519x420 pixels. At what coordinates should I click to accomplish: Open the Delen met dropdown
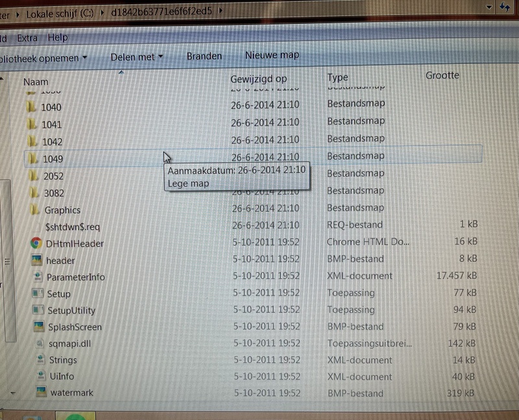(x=136, y=57)
